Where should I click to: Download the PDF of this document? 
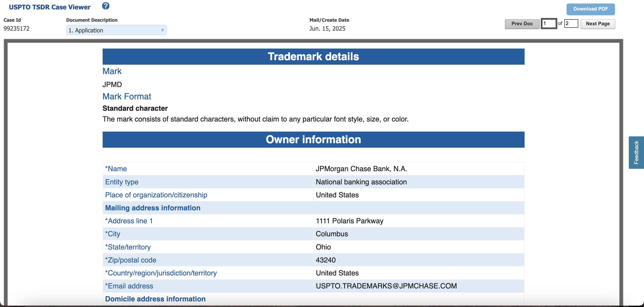click(x=591, y=9)
